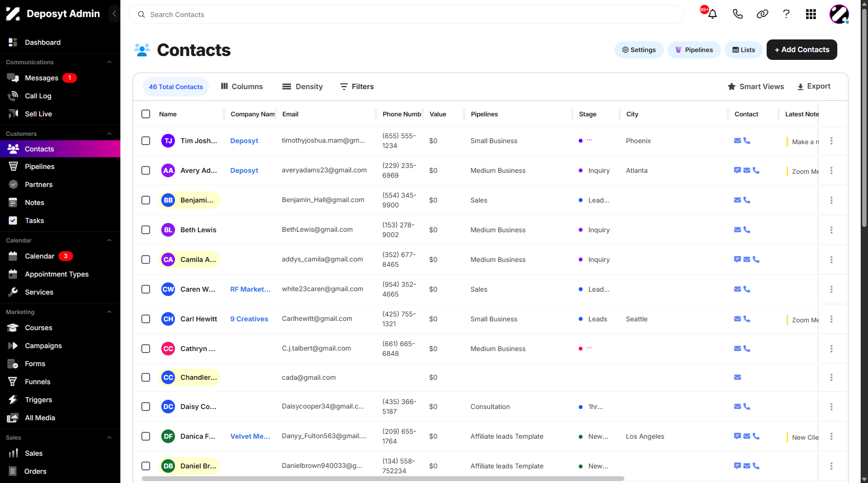Image resolution: width=868 pixels, height=483 pixels.
Task: Collapse the Marketing section
Action: (x=109, y=312)
